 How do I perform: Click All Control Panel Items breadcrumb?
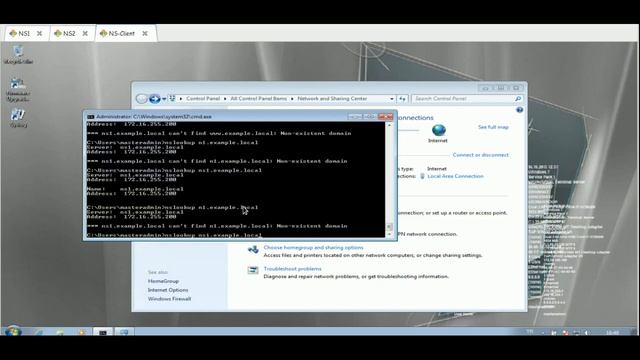click(x=258, y=99)
